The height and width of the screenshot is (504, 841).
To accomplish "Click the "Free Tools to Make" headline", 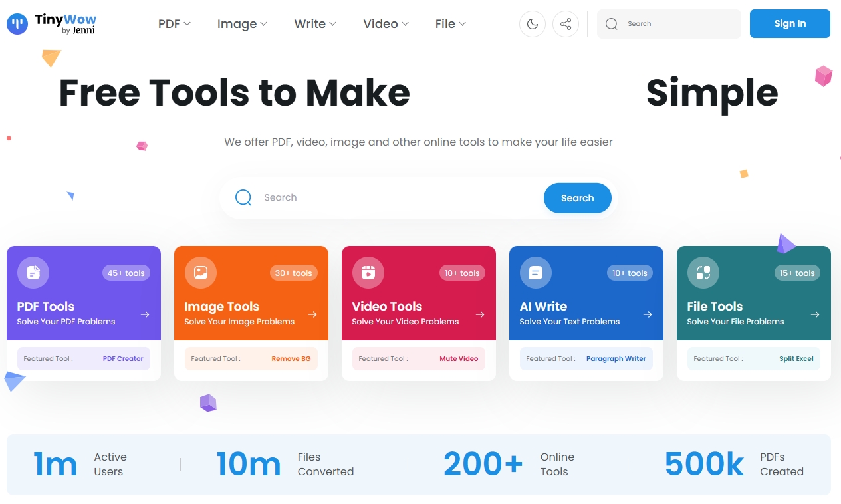I will pyautogui.click(x=234, y=93).
